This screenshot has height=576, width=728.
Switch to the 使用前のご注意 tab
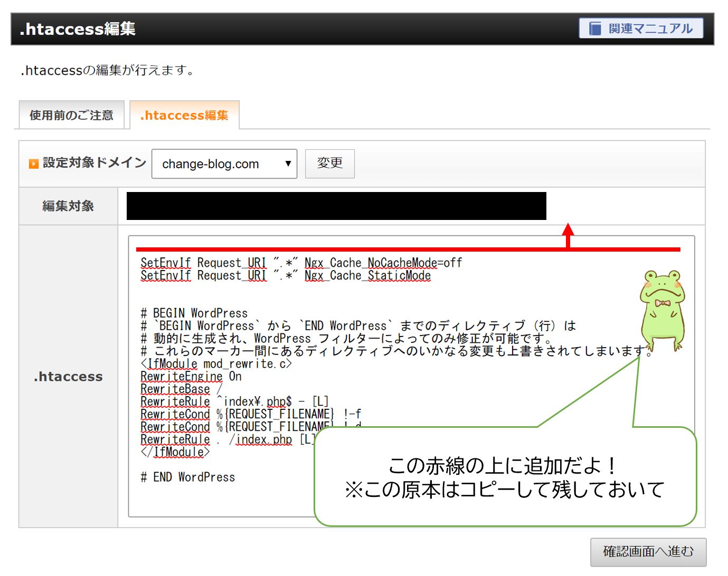[71, 115]
